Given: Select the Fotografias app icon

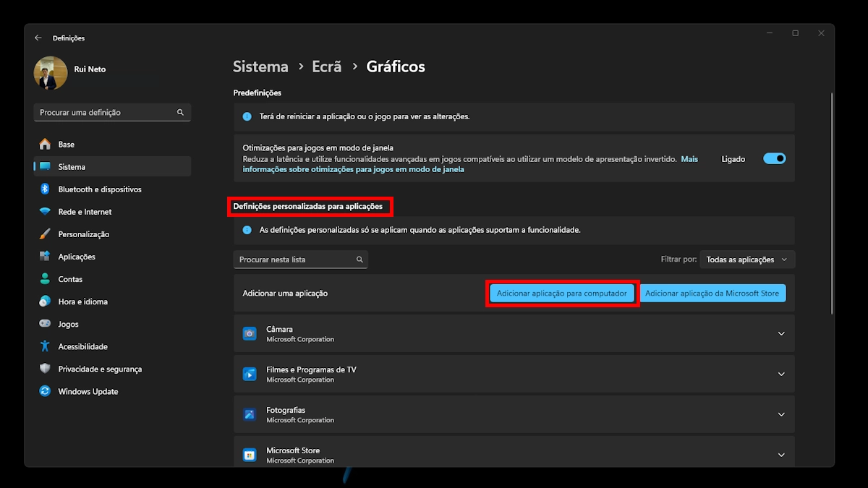Looking at the screenshot, I should click(x=250, y=414).
